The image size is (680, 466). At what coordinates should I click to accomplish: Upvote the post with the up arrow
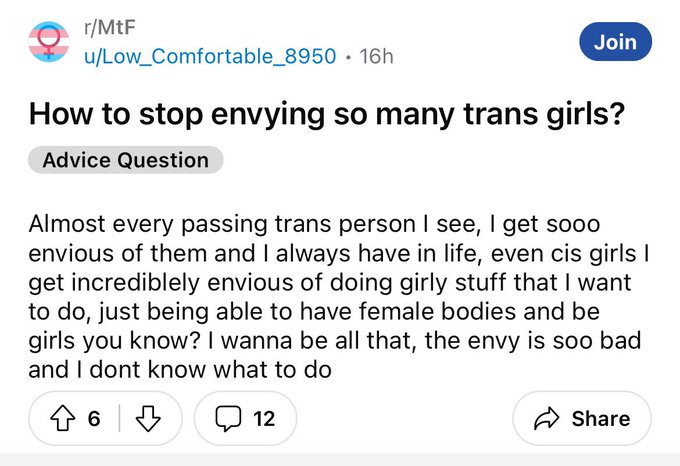coord(62,418)
